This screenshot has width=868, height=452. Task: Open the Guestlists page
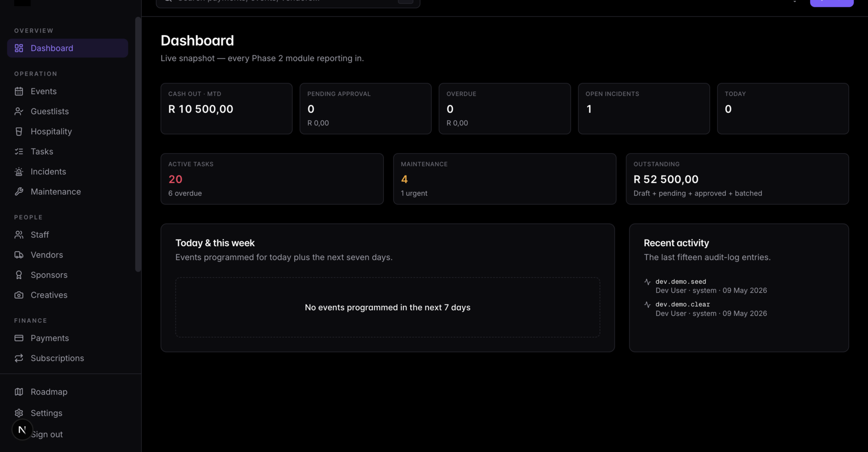pos(68,111)
